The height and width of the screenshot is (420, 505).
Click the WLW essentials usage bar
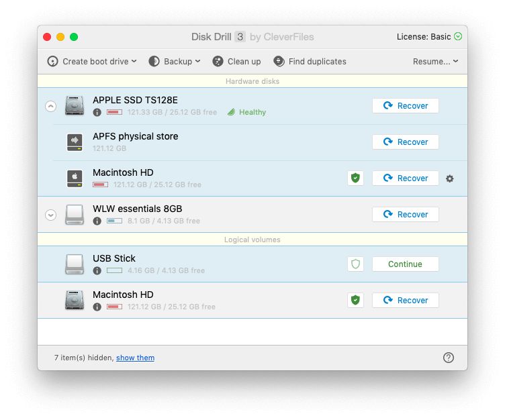coord(114,221)
